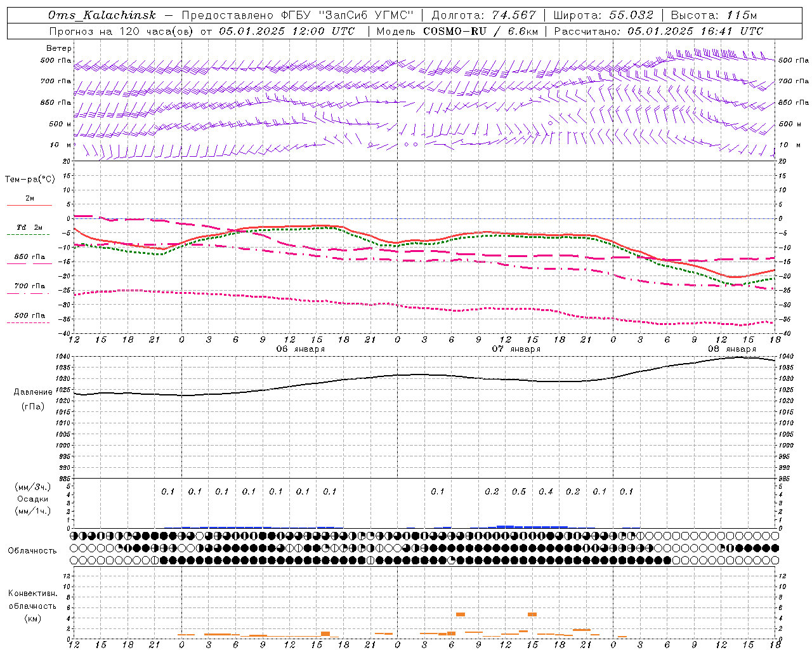Click the '850 гПа' temperature legend entry
812x650 pixels.
(30, 257)
